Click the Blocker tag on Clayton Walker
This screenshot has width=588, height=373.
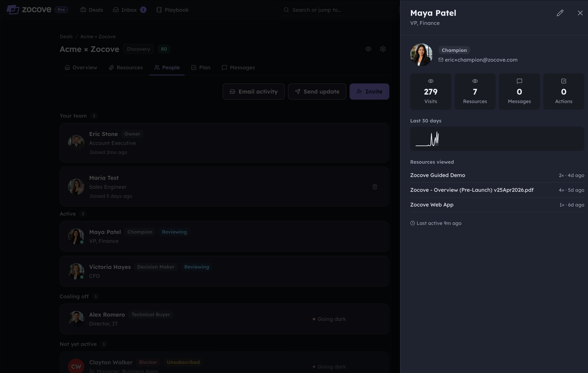coord(148,362)
